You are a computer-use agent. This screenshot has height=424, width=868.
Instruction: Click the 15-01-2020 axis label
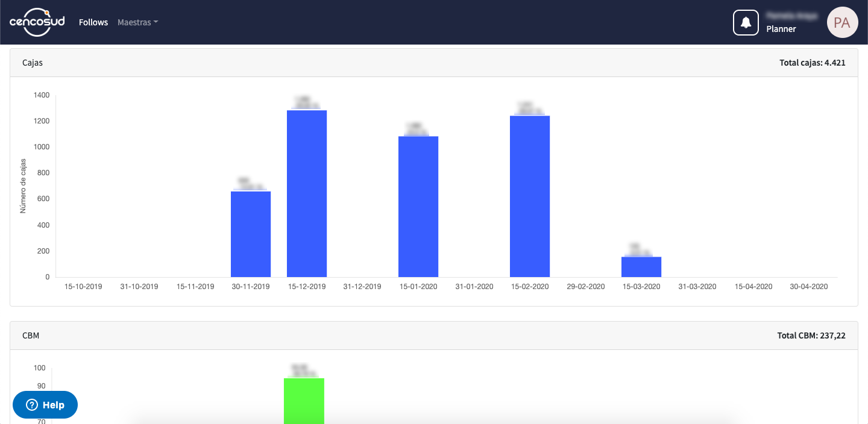tap(418, 287)
